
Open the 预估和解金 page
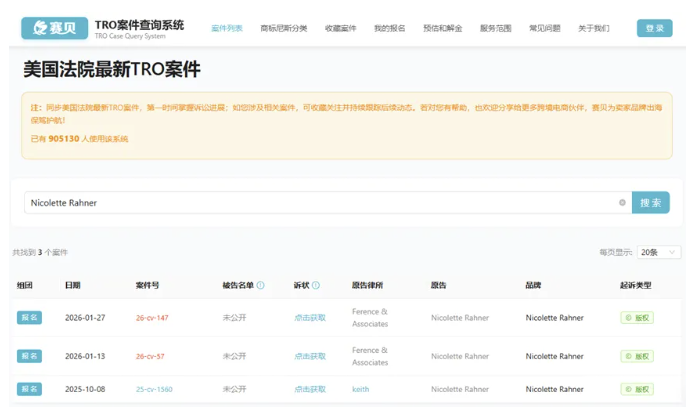(x=442, y=29)
